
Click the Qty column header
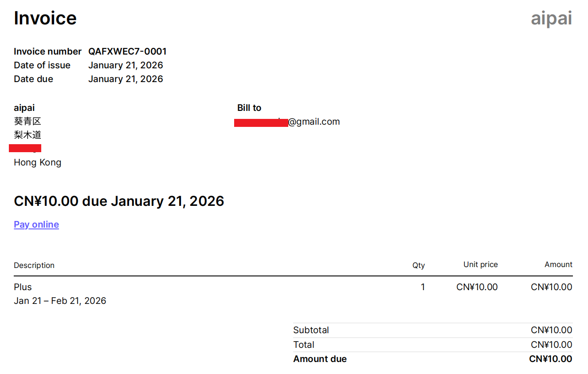418,265
